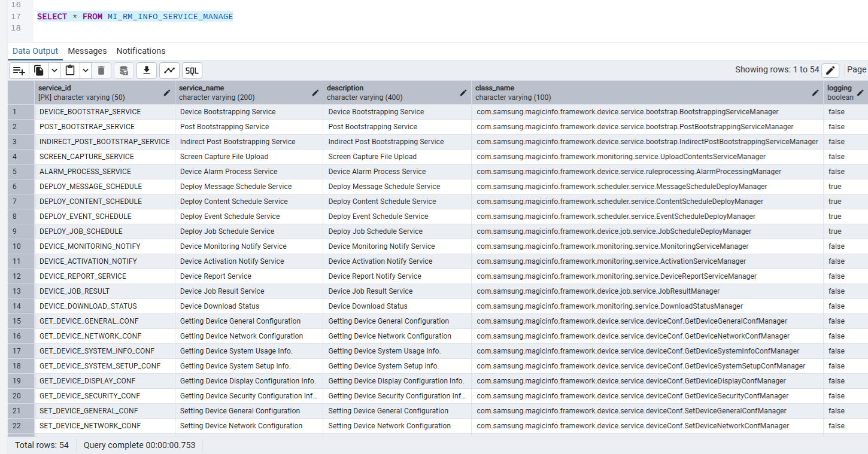Toggle logging cell for DEPLOY_JOB_SCHEDULE row
868x454 pixels.
pyautogui.click(x=836, y=231)
